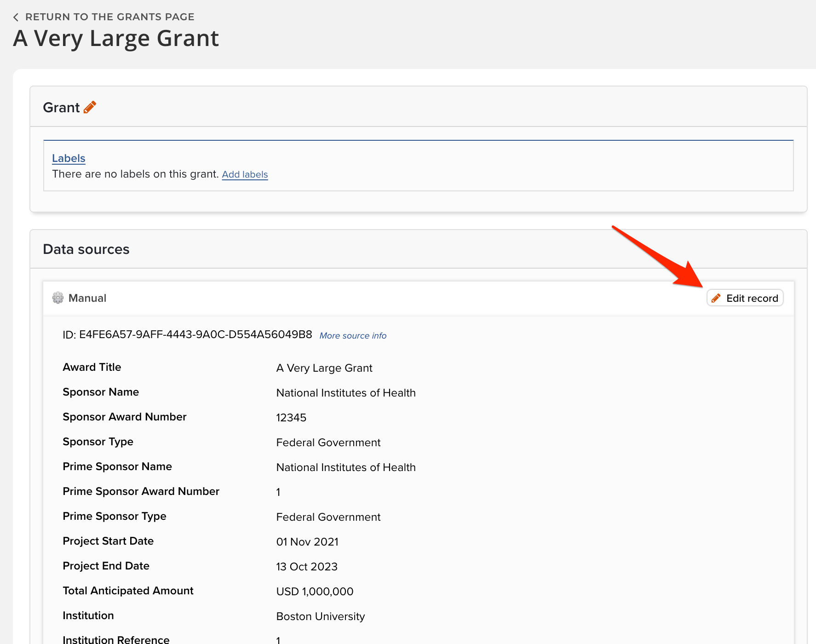Select the 'A Very Large Grant' page title

click(116, 38)
